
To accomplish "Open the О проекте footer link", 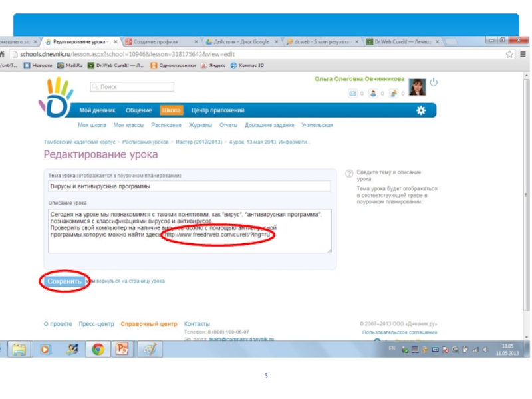I will [x=58, y=324].
